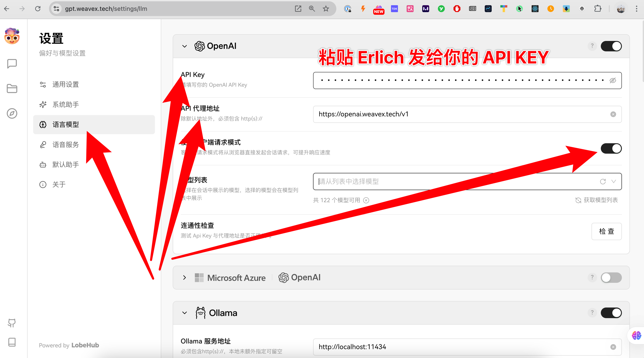Open the files folder sidebar icon
Screen dimensions: 644x358
(x=12, y=89)
